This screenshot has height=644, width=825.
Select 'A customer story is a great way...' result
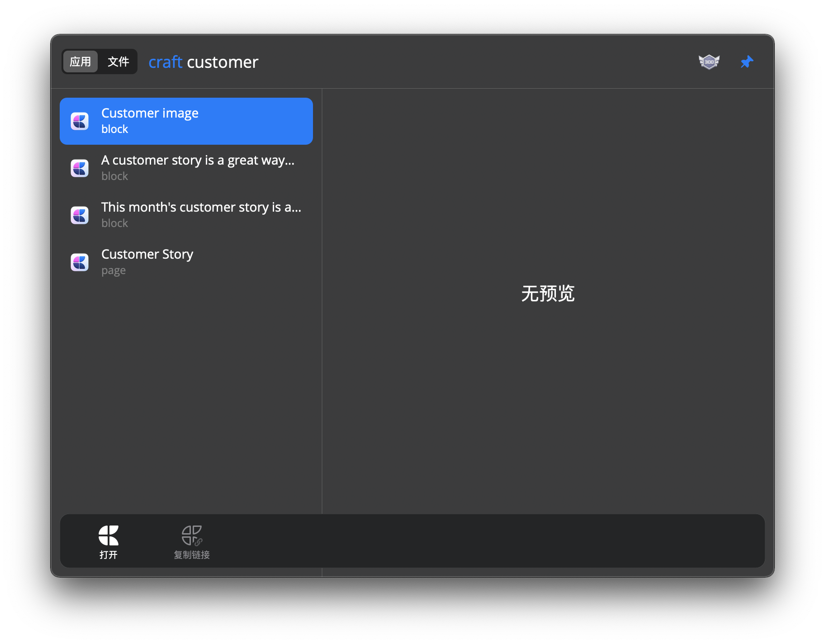coord(186,168)
